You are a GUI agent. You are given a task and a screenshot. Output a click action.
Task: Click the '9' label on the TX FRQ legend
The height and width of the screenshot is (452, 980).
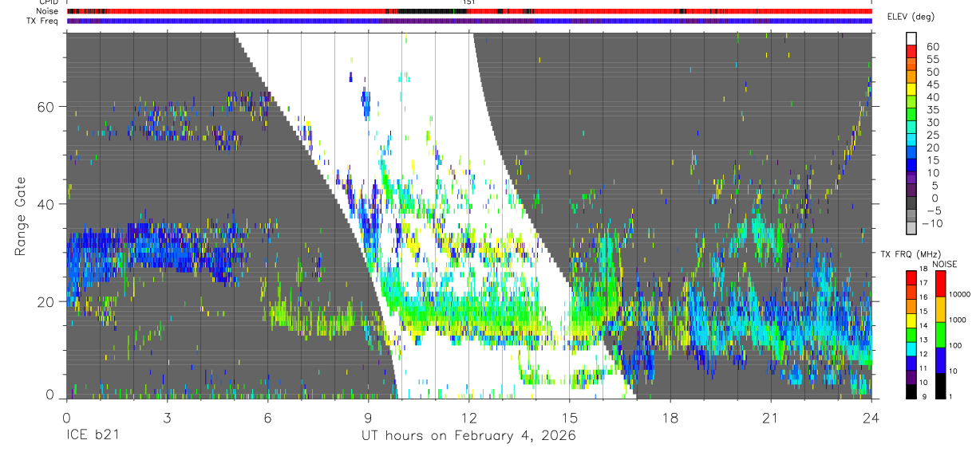tap(924, 396)
